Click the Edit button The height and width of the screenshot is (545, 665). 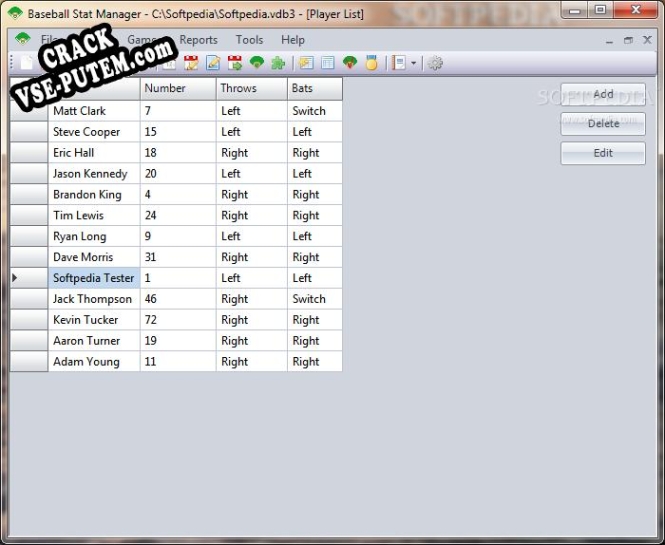click(603, 153)
